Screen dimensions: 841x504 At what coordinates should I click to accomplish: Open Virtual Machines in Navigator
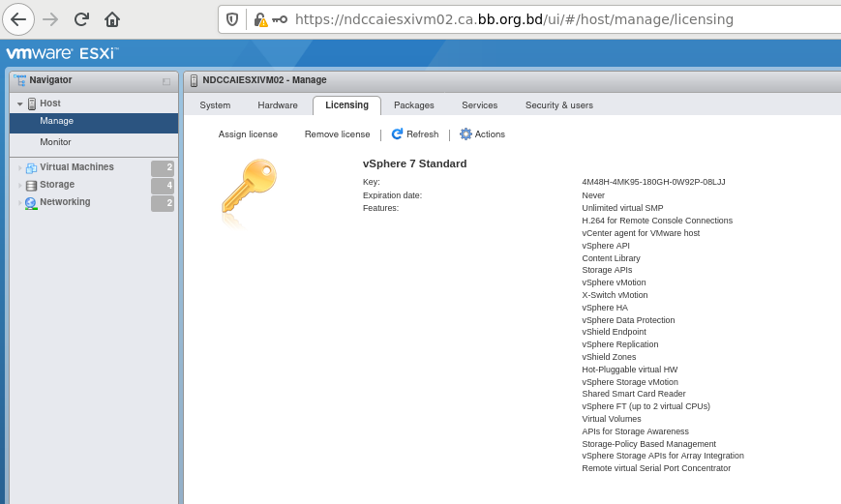[x=76, y=166]
